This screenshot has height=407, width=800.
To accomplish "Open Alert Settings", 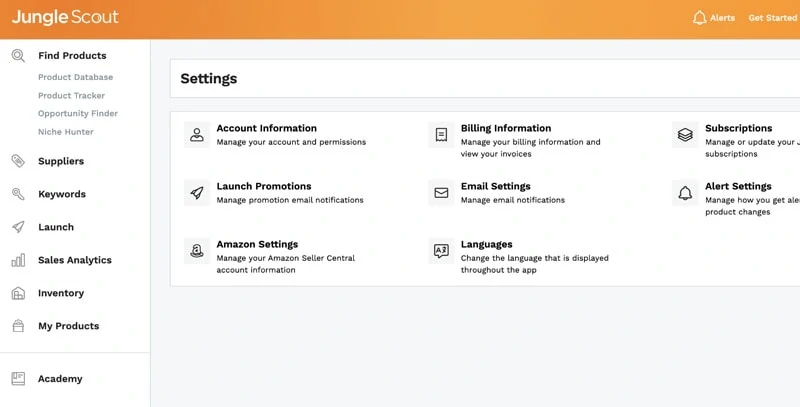I will click(738, 186).
